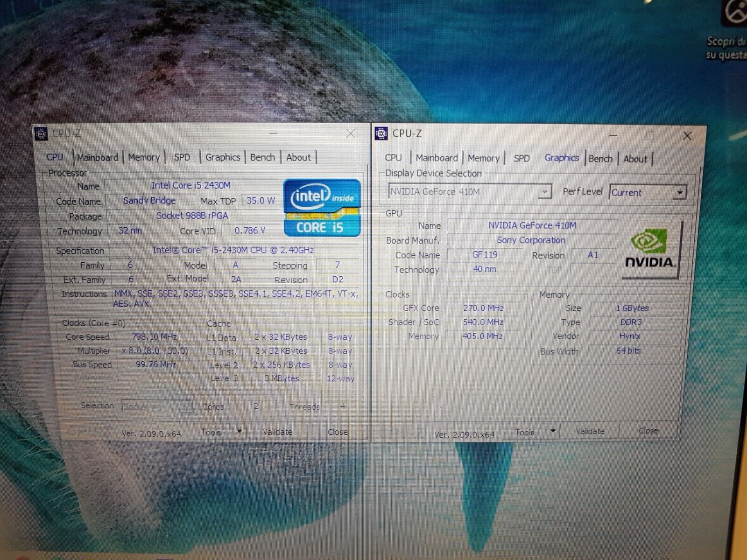Click the Validate button in the left CPU-Z window
This screenshot has height=560, width=747.
point(277,432)
